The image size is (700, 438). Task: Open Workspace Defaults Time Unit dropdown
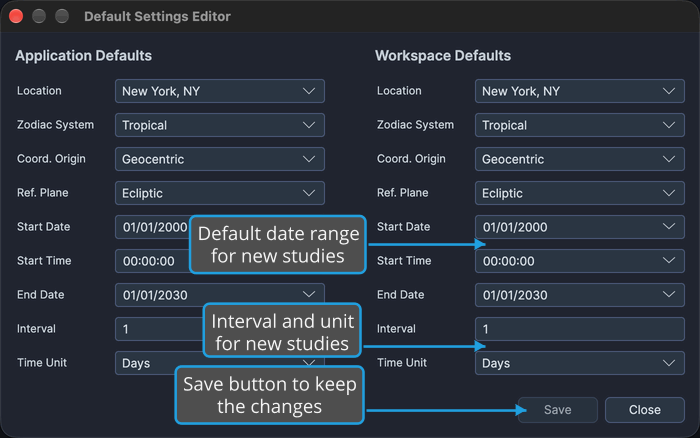579,363
